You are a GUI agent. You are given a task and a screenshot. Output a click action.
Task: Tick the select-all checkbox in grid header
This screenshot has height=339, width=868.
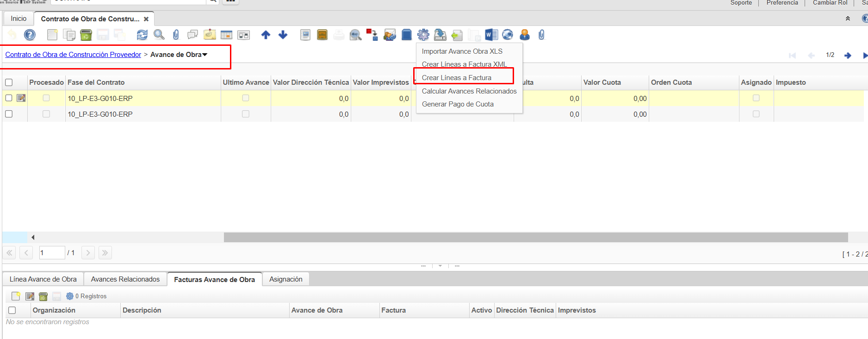click(9, 82)
